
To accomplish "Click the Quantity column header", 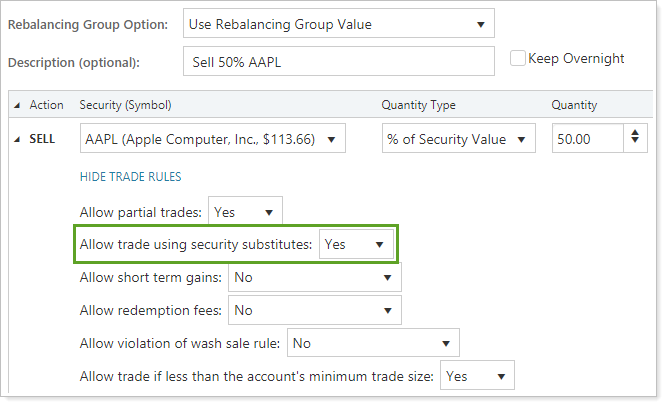I will tap(574, 105).
